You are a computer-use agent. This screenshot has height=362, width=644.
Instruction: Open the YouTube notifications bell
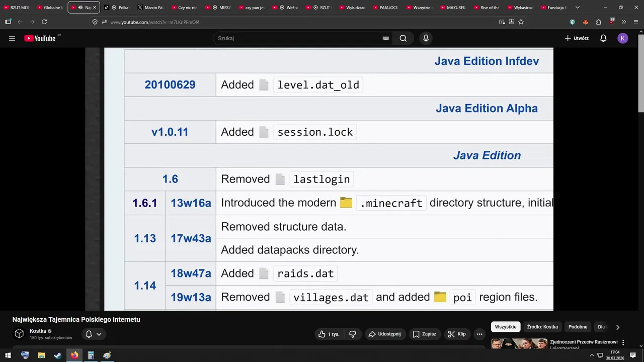[x=603, y=38]
